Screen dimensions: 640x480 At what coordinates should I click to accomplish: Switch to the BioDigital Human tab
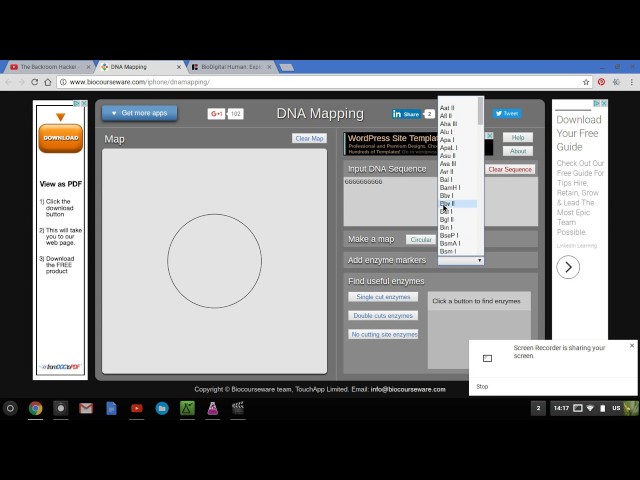231,67
